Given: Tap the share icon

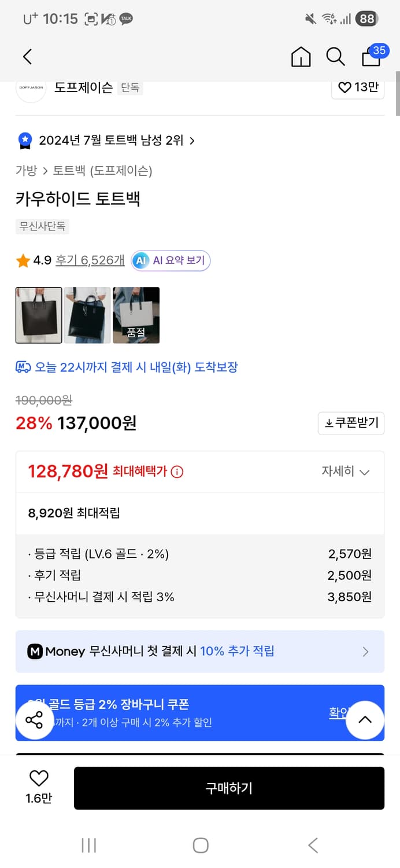Looking at the screenshot, I should coord(35,721).
